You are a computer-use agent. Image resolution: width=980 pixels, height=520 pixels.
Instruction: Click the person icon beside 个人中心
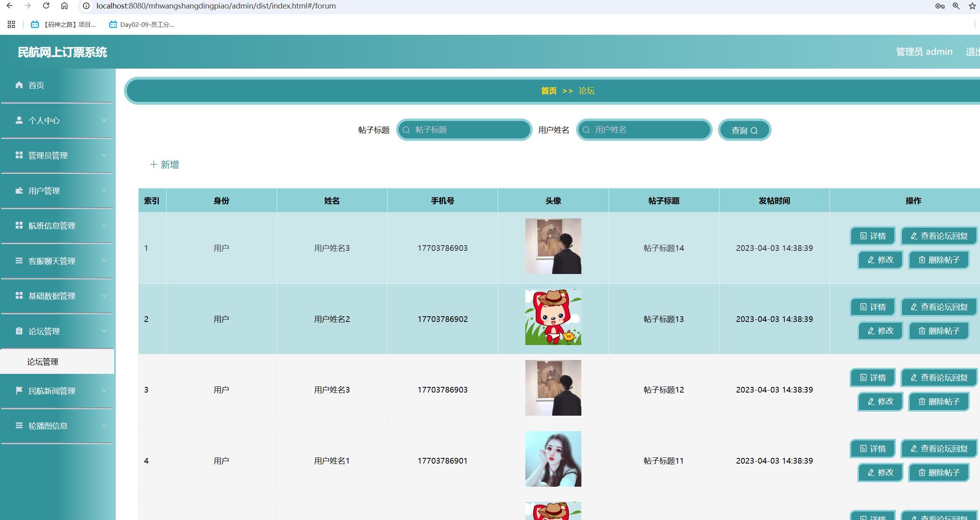click(x=19, y=120)
